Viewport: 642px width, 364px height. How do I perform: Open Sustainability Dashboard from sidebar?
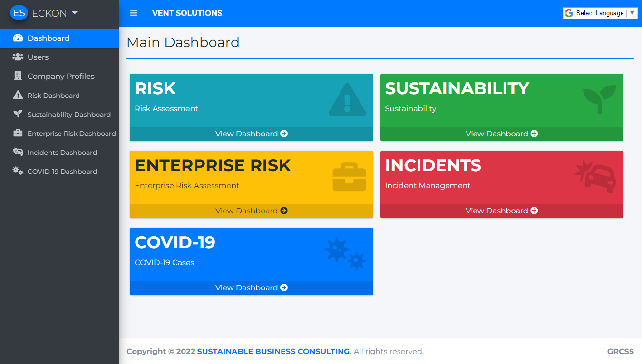[x=69, y=115]
